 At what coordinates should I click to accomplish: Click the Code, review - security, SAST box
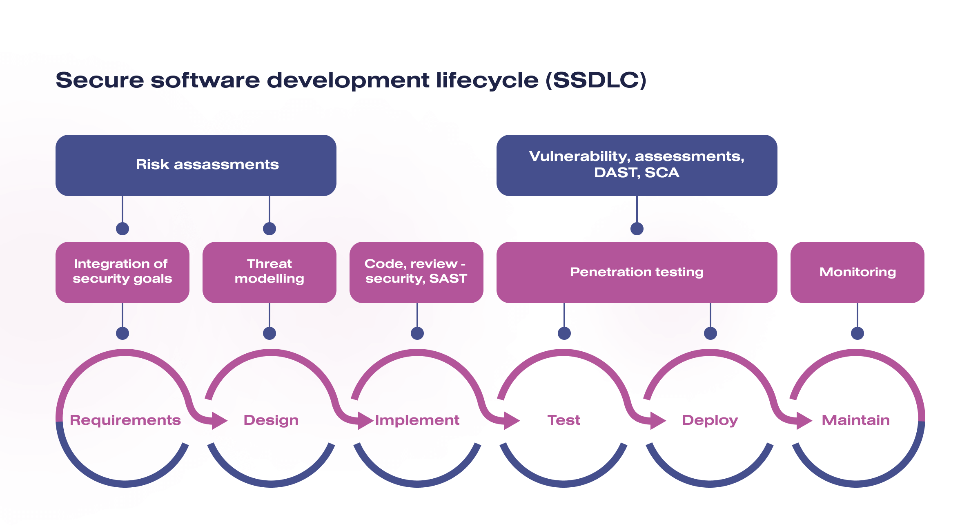pyautogui.click(x=416, y=272)
